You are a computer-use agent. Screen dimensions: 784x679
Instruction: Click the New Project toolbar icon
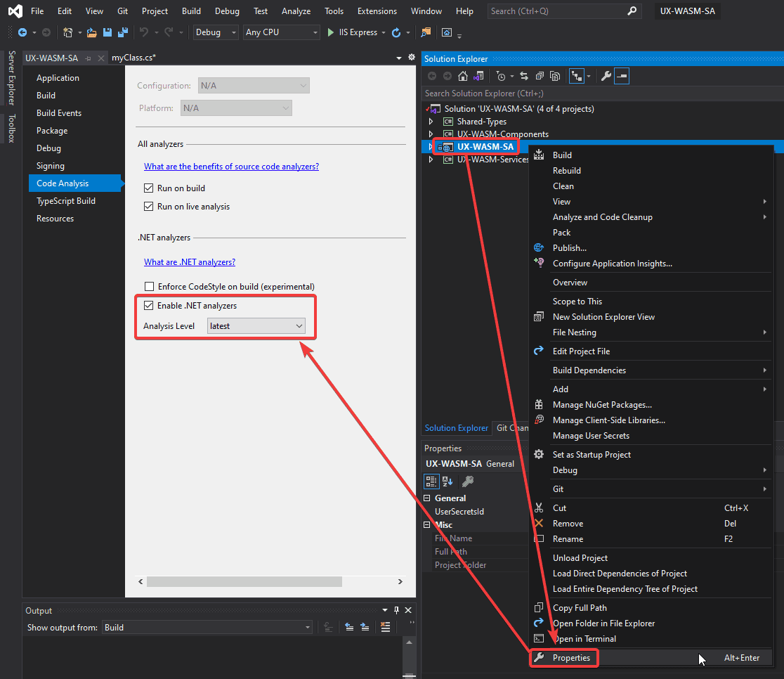[x=67, y=32]
